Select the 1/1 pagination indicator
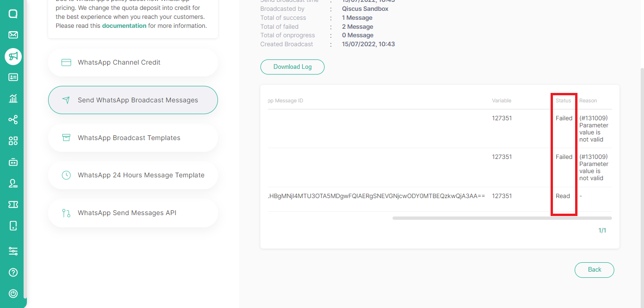The height and width of the screenshot is (308, 644). pyautogui.click(x=602, y=230)
